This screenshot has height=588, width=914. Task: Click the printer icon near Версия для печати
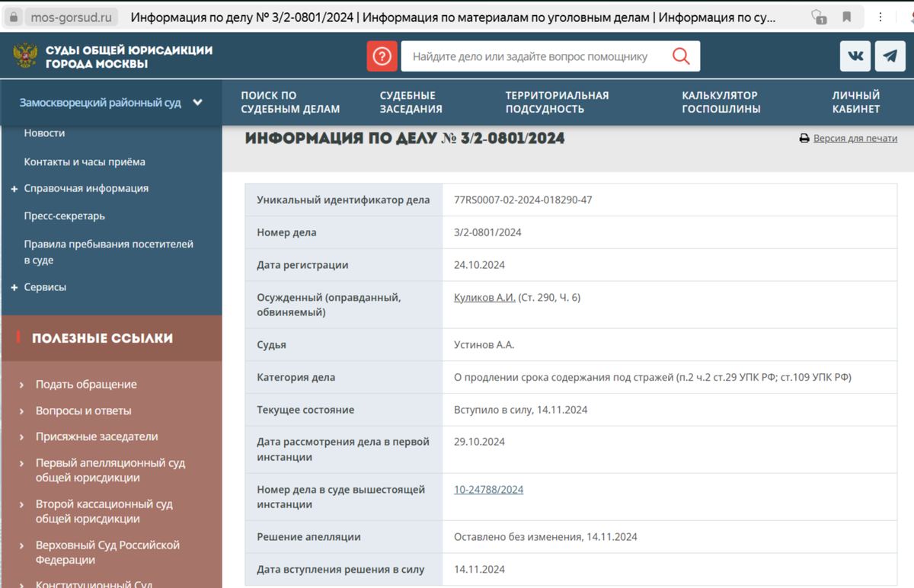click(x=804, y=138)
